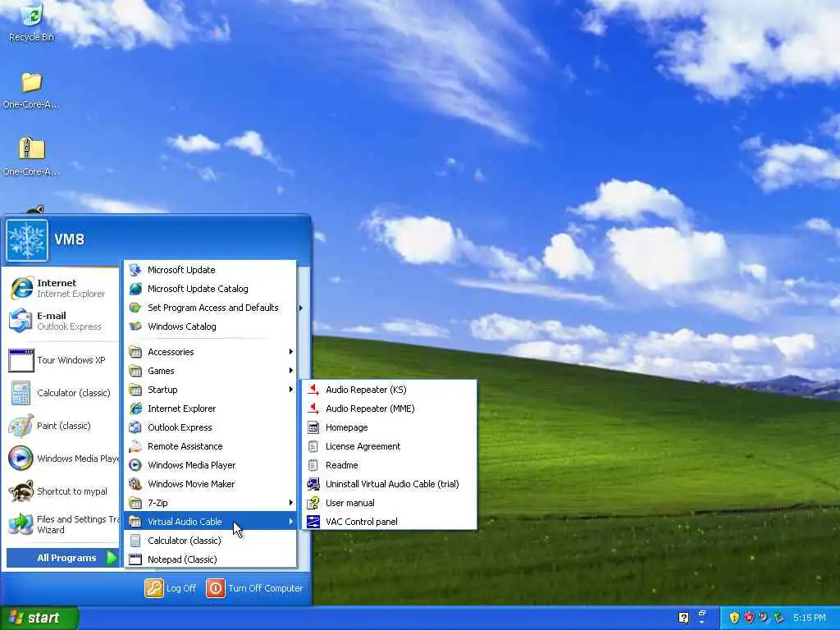Click Windows Media Player icon in All Programs
Viewport: 840px width, 630px height.
coord(135,465)
